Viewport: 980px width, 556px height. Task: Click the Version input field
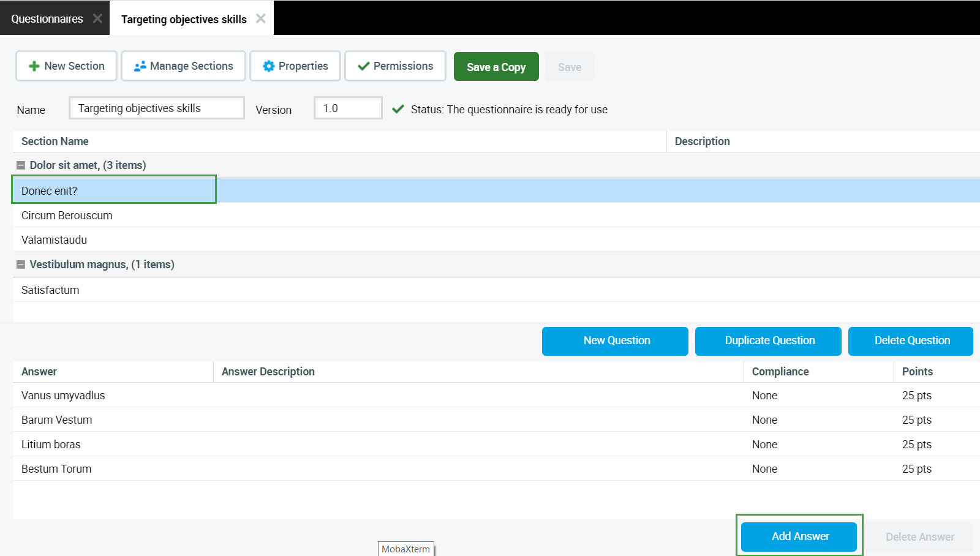pyautogui.click(x=348, y=108)
